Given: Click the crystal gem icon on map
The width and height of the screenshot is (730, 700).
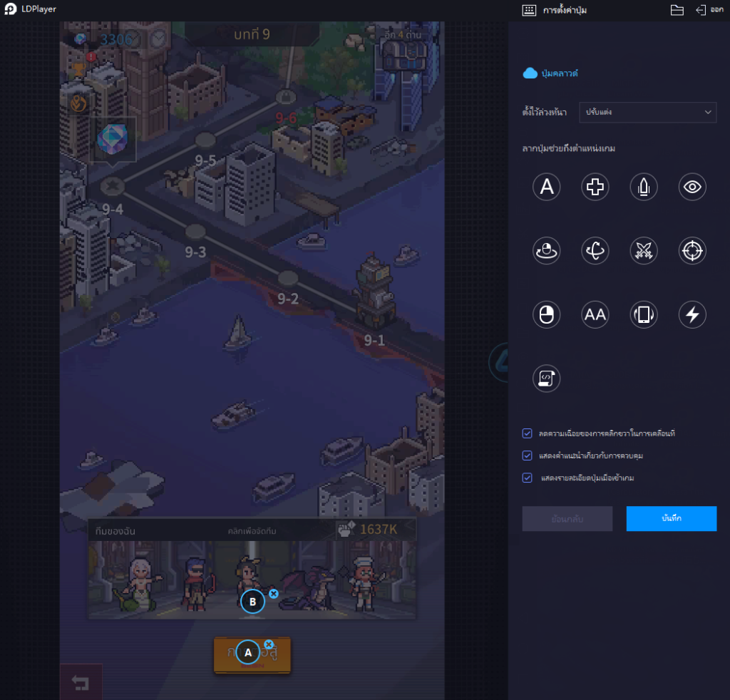Looking at the screenshot, I should [112, 139].
